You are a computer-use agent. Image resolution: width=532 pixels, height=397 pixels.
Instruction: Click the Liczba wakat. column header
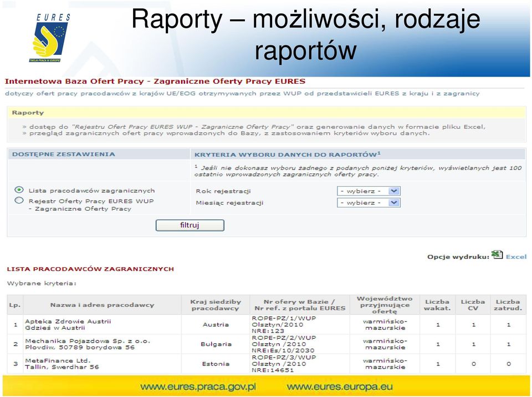(x=437, y=305)
